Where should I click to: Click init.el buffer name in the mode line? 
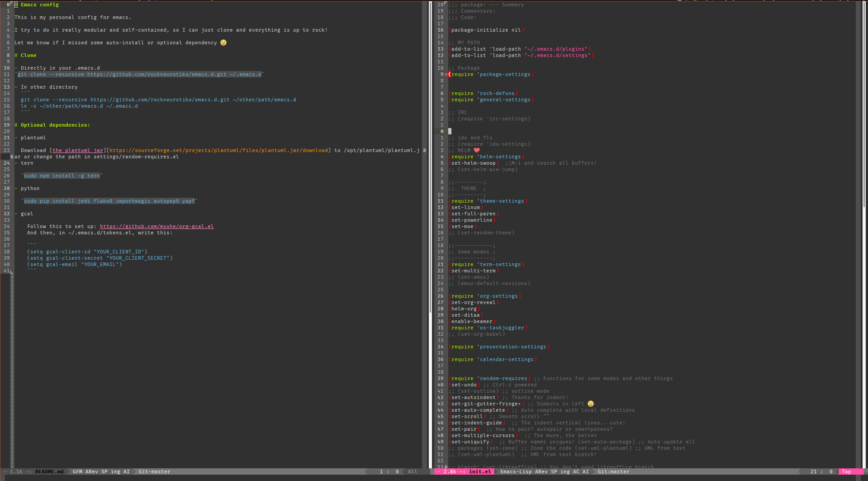[x=480, y=471]
